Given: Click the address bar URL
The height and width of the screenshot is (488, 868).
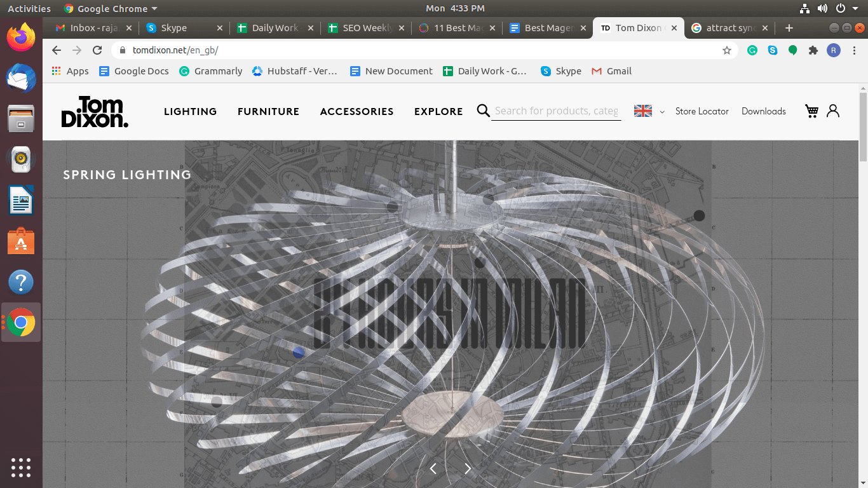Looking at the screenshot, I should coord(175,50).
